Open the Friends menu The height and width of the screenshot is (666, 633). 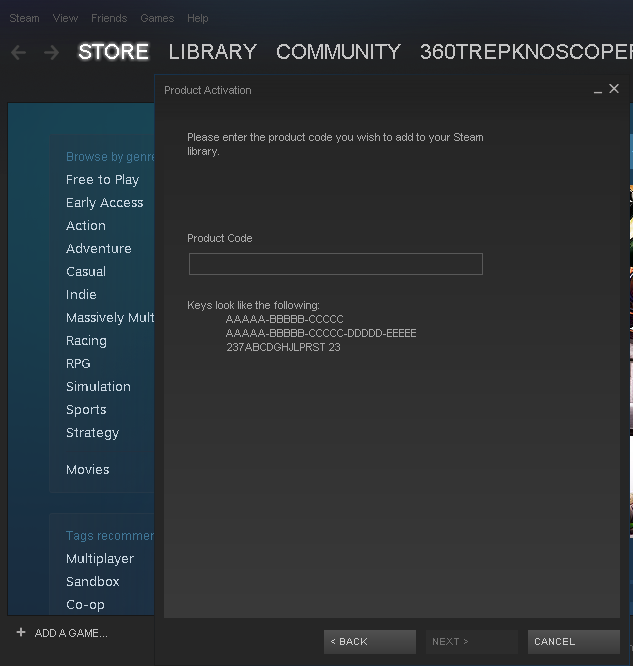coord(109,18)
